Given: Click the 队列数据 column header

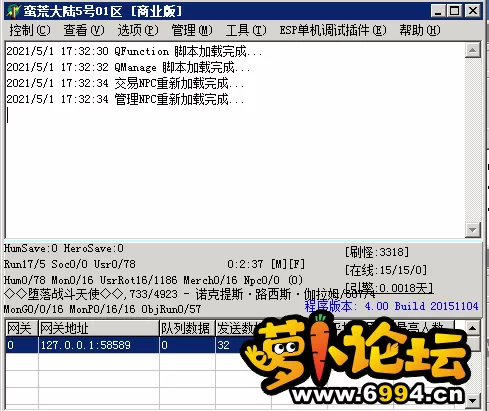Looking at the screenshot, I should [x=187, y=328].
